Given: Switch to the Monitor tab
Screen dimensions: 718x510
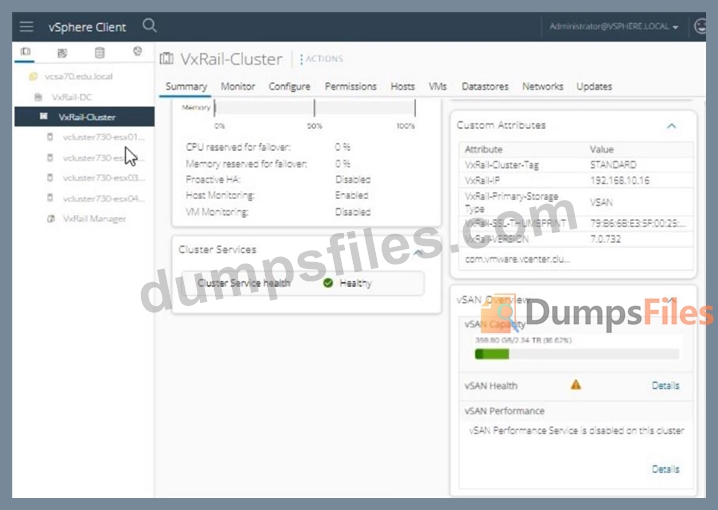Looking at the screenshot, I should point(238,87).
